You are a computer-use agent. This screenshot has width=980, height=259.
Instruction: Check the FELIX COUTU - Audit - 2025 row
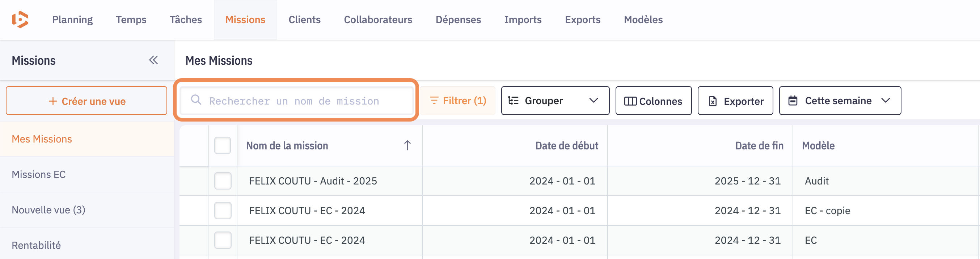(223, 181)
